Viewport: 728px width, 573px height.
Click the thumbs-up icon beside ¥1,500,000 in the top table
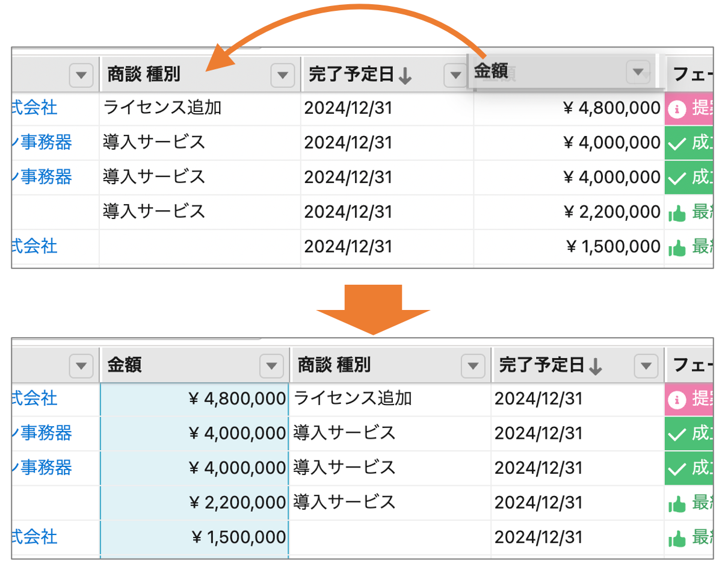click(677, 247)
